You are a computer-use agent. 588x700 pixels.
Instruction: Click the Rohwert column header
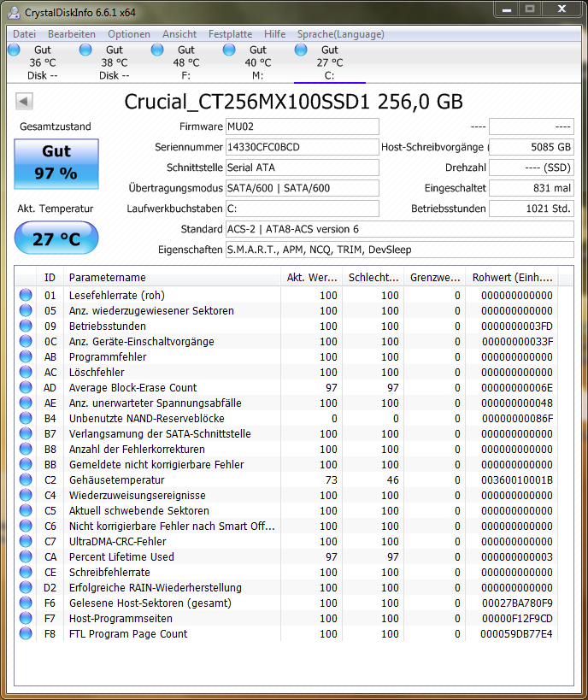click(512, 277)
